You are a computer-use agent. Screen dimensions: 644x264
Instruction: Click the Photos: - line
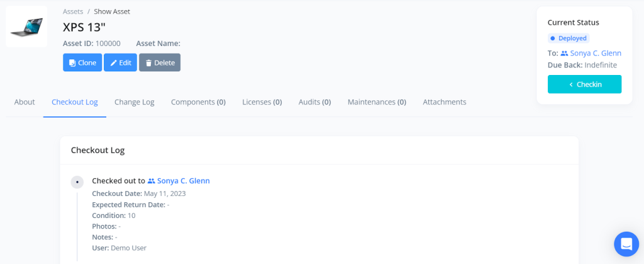pyautogui.click(x=106, y=226)
